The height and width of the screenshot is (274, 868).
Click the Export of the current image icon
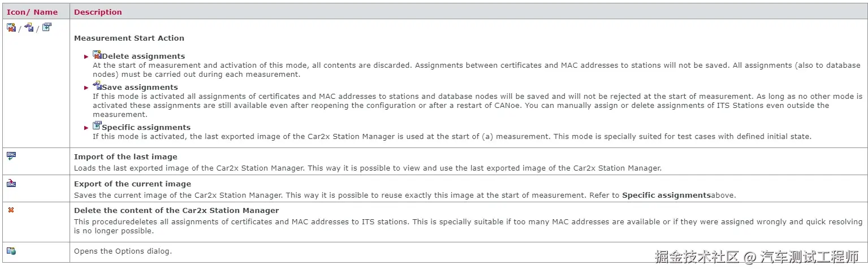coord(11,183)
